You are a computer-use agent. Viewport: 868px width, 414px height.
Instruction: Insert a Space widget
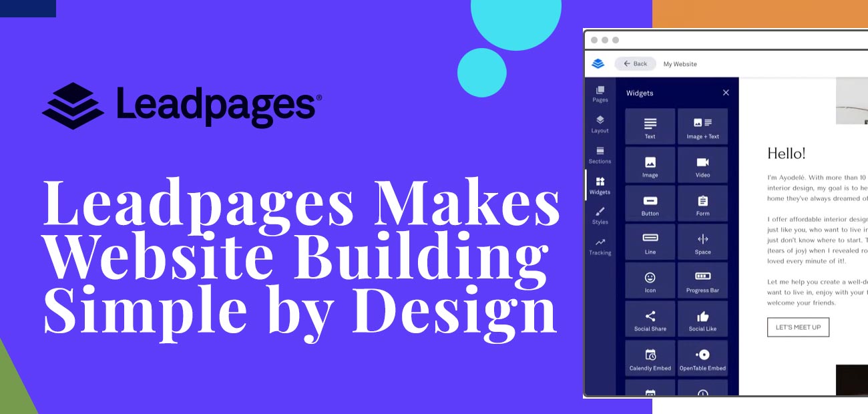point(702,242)
